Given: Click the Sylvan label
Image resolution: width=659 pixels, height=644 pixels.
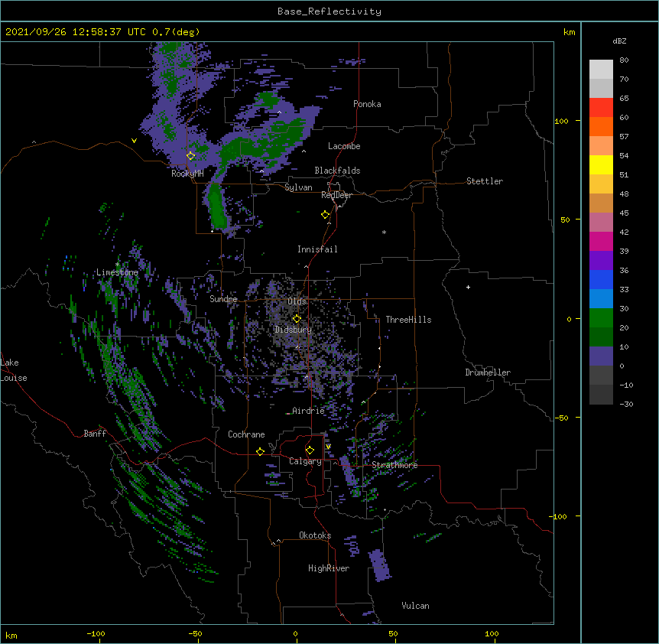Looking at the screenshot, I should tap(298, 187).
